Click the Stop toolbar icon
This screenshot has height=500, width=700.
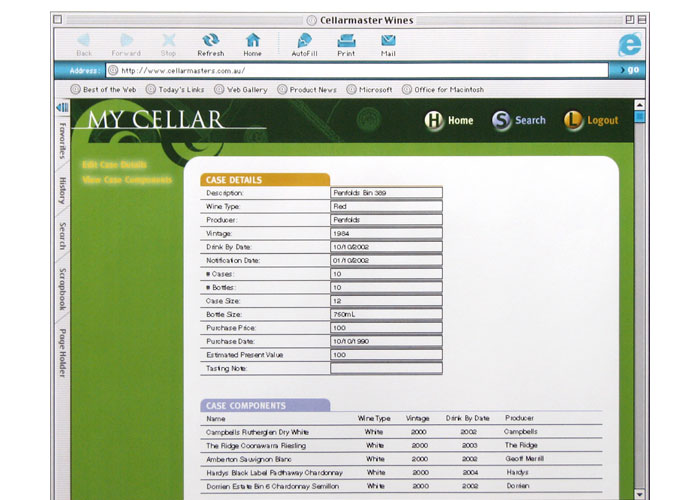168,41
